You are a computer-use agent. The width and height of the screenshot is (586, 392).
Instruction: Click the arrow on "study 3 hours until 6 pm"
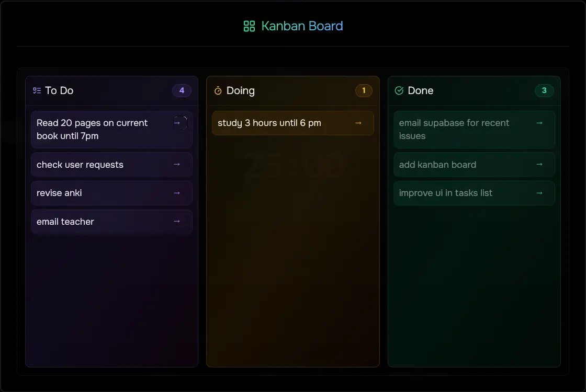click(358, 123)
